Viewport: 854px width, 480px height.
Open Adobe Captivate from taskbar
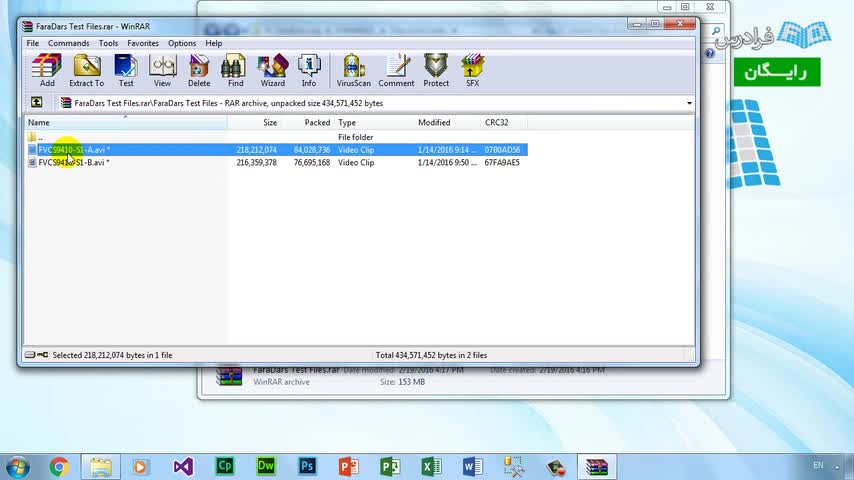224,466
